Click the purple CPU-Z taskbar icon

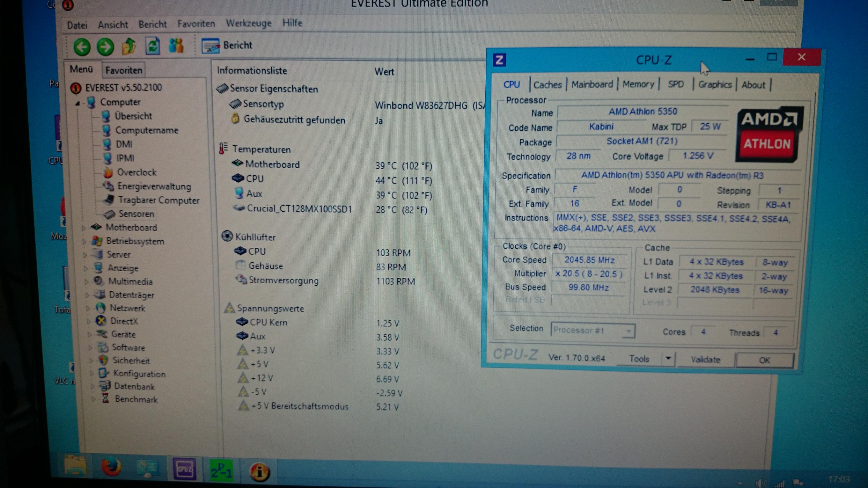[184, 469]
